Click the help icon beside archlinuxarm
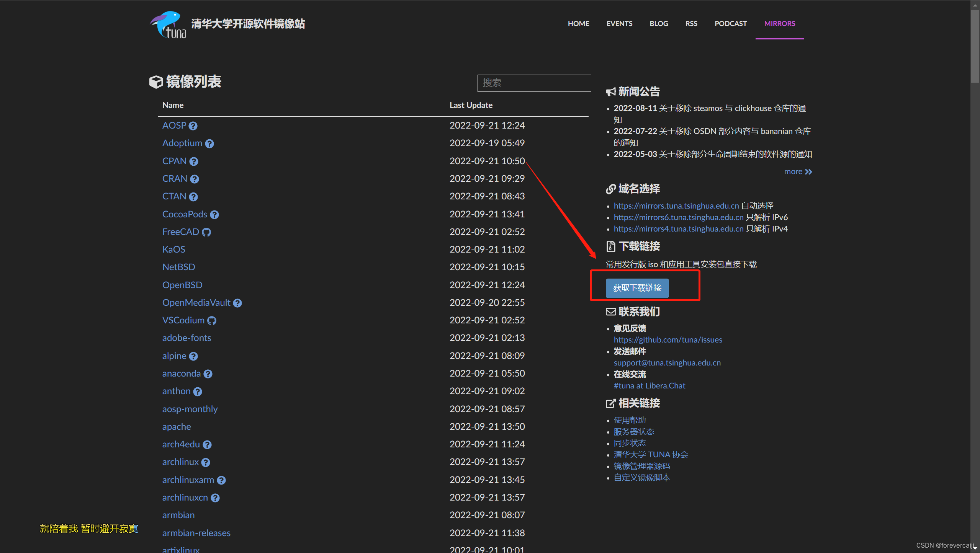 [x=221, y=480]
